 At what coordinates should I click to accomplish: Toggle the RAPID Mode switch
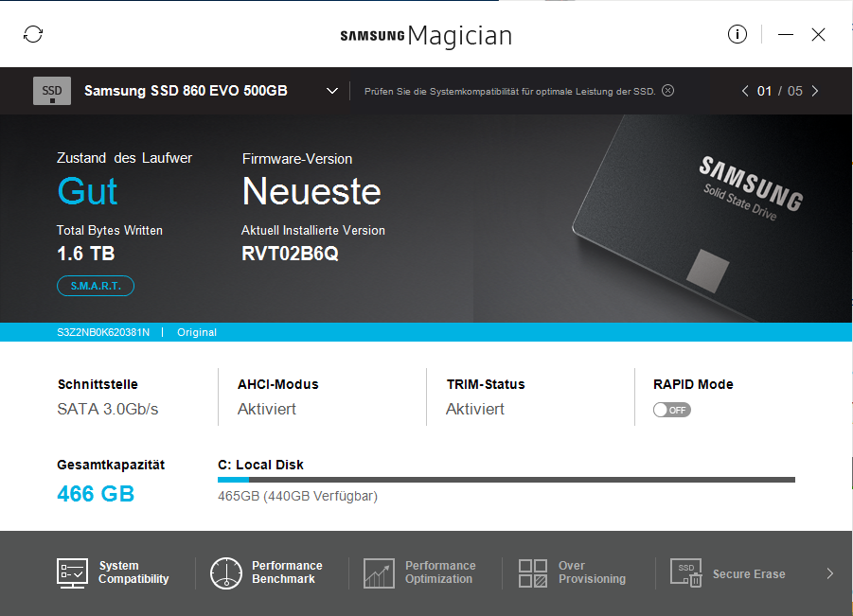click(x=672, y=410)
